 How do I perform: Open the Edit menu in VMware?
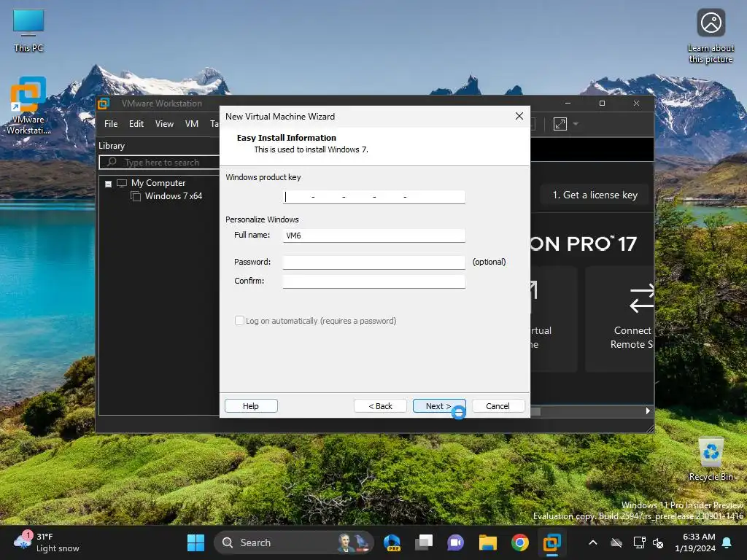136,124
